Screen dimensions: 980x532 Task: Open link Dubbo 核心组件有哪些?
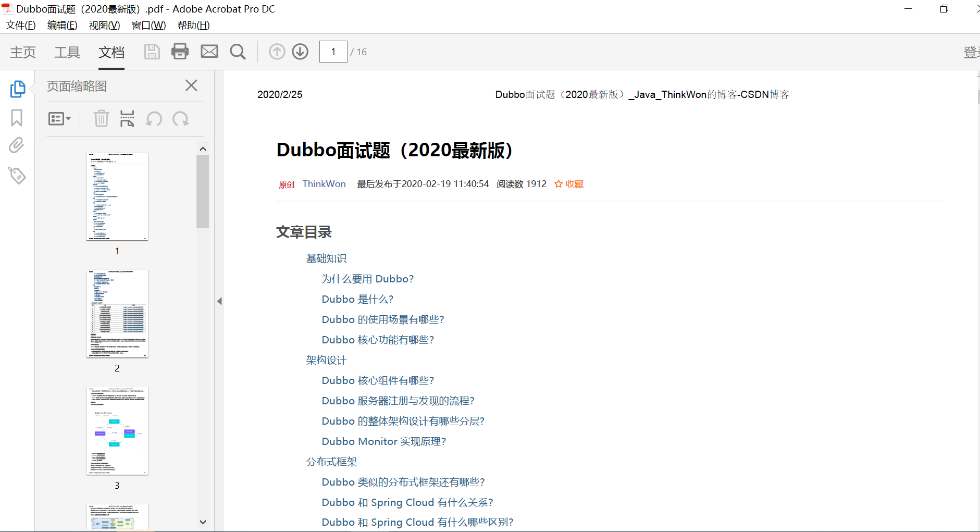pyautogui.click(x=378, y=380)
